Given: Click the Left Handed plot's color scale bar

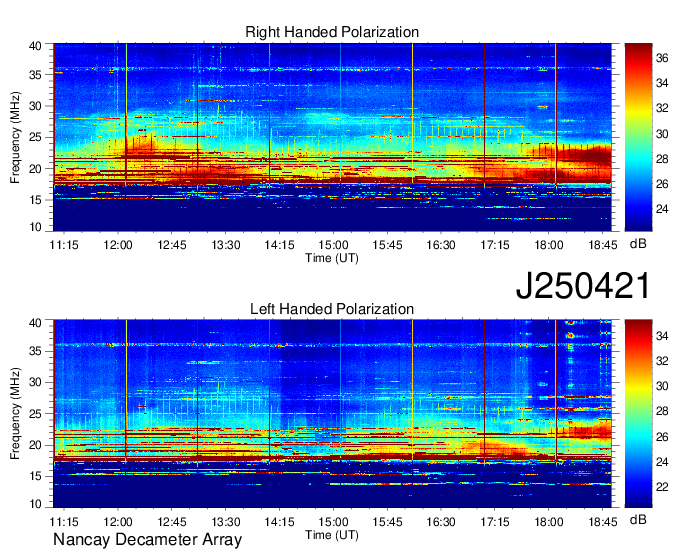Looking at the screenshot, I should [638, 414].
